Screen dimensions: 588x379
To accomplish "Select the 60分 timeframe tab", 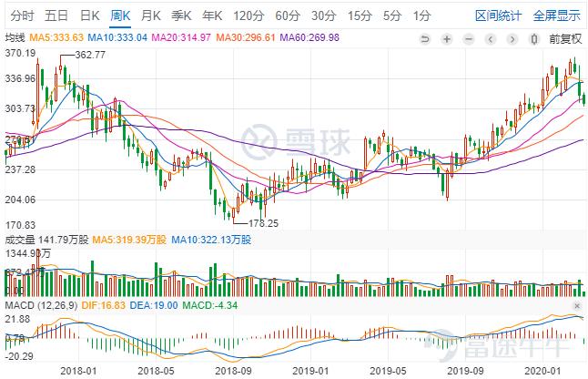I will click(x=286, y=15).
